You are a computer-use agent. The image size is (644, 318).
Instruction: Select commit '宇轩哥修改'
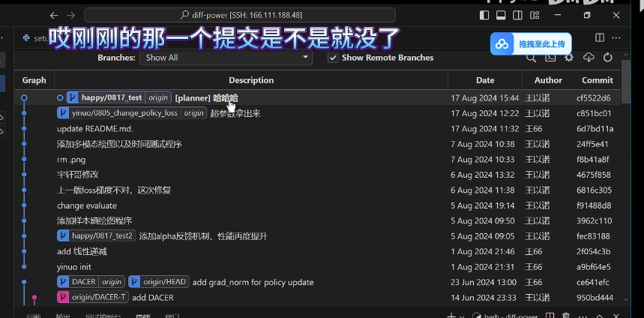click(78, 175)
